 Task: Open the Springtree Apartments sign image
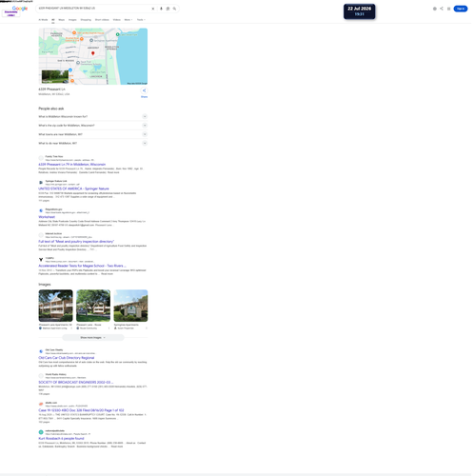pyautogui.click(x=130, y=306)
